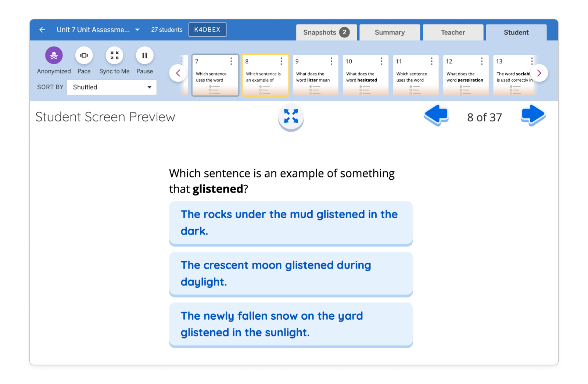Image resolution: width=588 pixels, height=384 pixels.
Task: Expand the Unit 7 Unit Assessment dropdown
Action: click(x=137, y=30)
